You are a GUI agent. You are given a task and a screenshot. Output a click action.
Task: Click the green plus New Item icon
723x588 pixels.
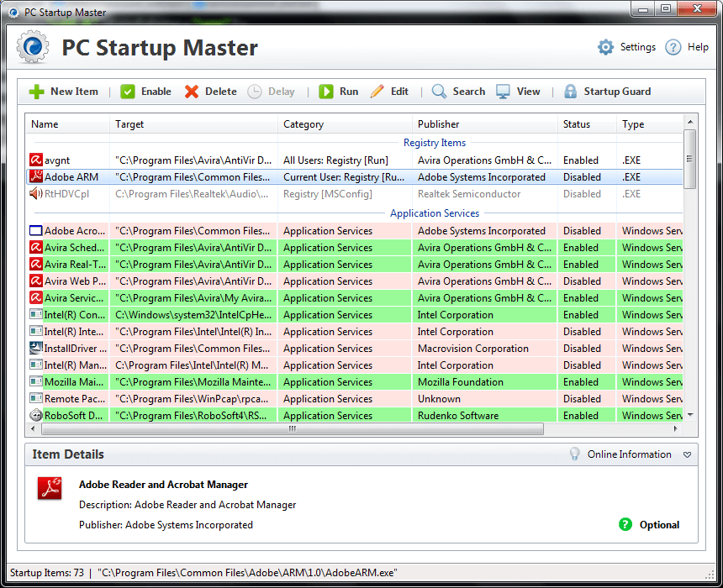click(37, 92)
